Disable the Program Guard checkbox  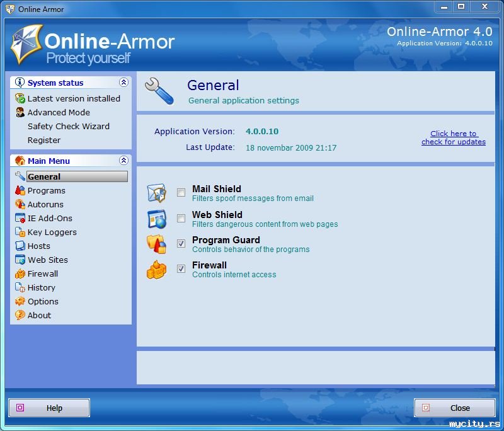(181, 244)
